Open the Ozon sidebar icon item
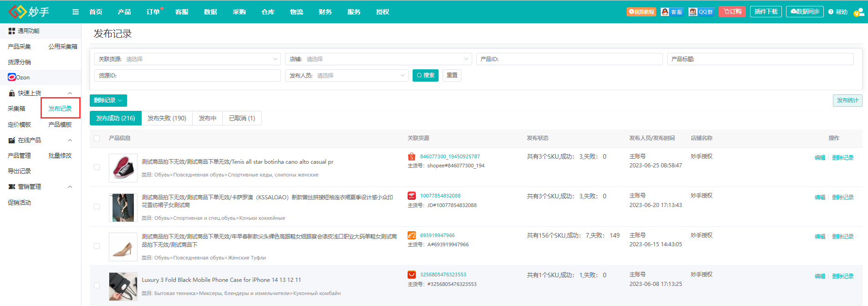868x306 pixels. (x=12, y=77)
